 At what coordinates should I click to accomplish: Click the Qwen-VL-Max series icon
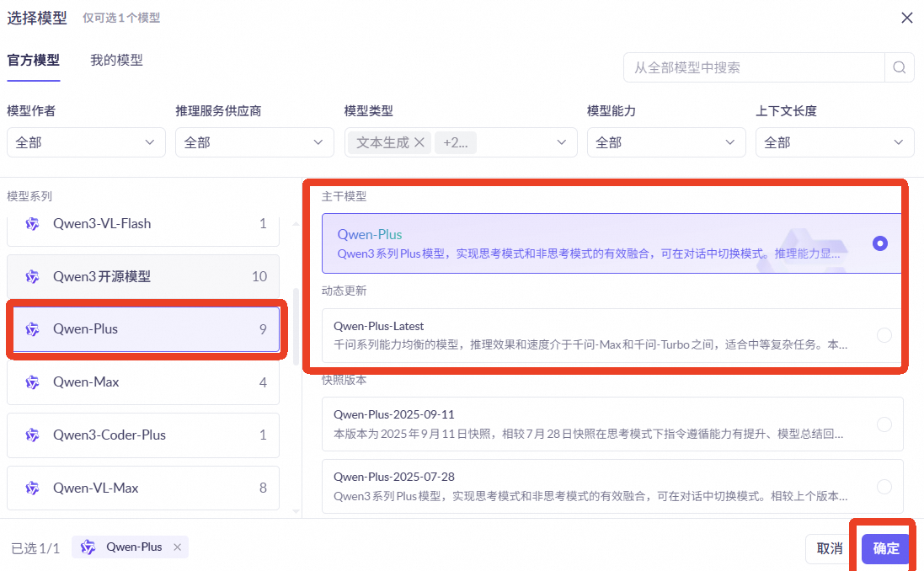(x=32, y=488)
